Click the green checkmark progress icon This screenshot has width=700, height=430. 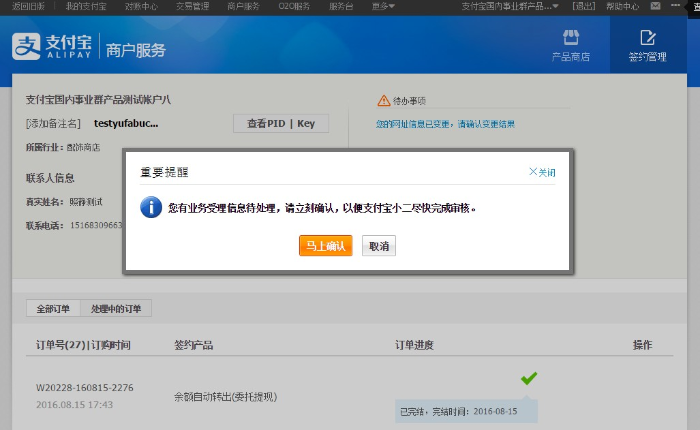point(529,378)
